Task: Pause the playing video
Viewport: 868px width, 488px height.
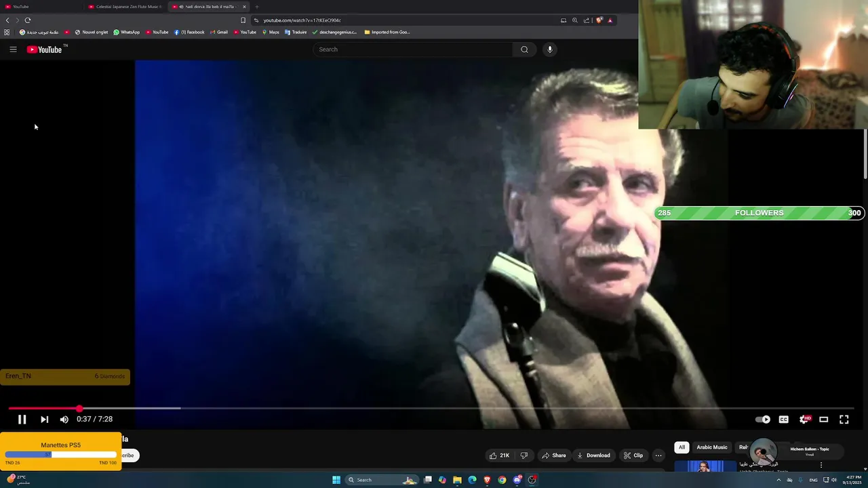Action: 22,420
